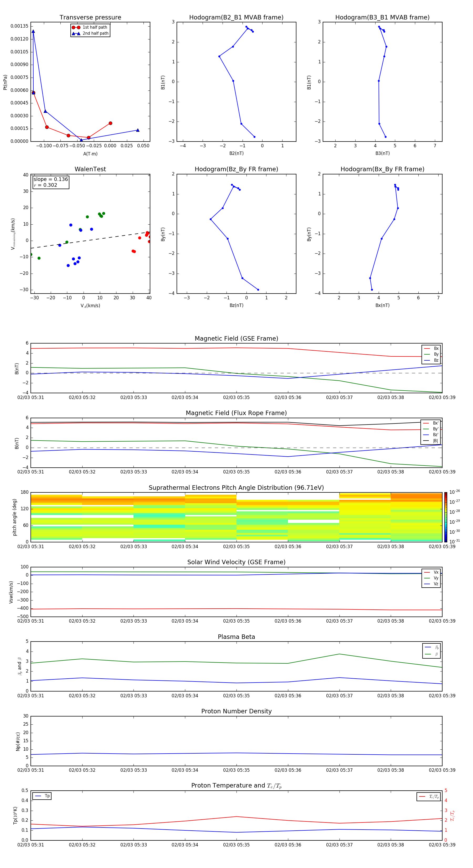Click the 'V_A(km/s)' x-axis label in WalenTest

90,306
